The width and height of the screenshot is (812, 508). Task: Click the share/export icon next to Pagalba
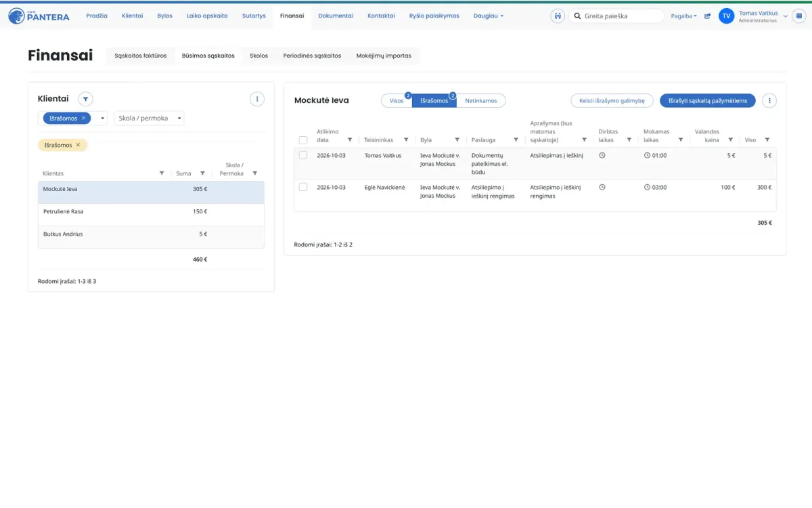708,16
